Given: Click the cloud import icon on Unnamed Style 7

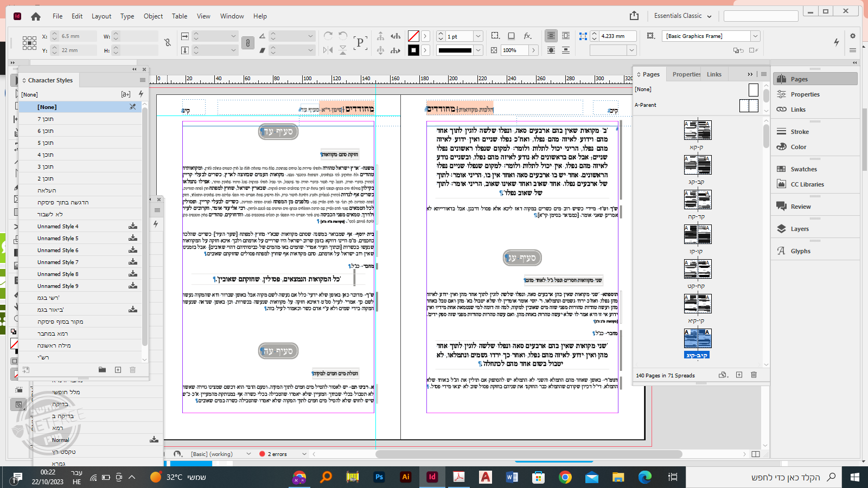Looking at the screenshot, I should pos(132,262).
